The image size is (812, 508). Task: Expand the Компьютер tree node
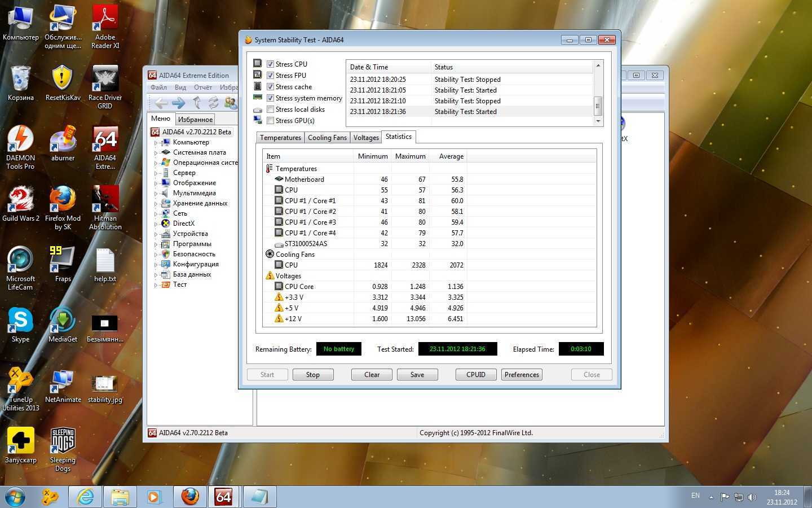[156, 143]
